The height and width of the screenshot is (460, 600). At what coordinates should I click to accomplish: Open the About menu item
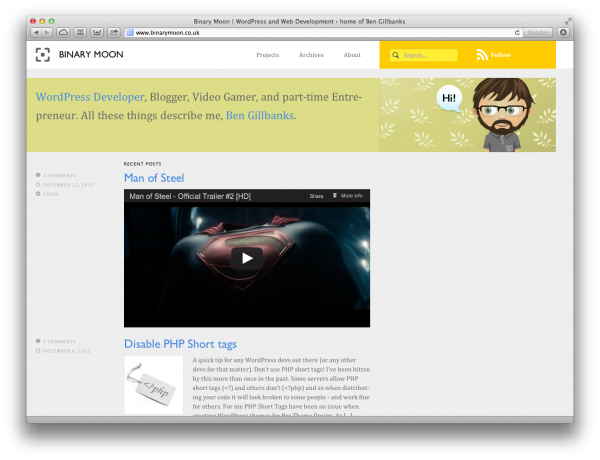coord(352,55)
